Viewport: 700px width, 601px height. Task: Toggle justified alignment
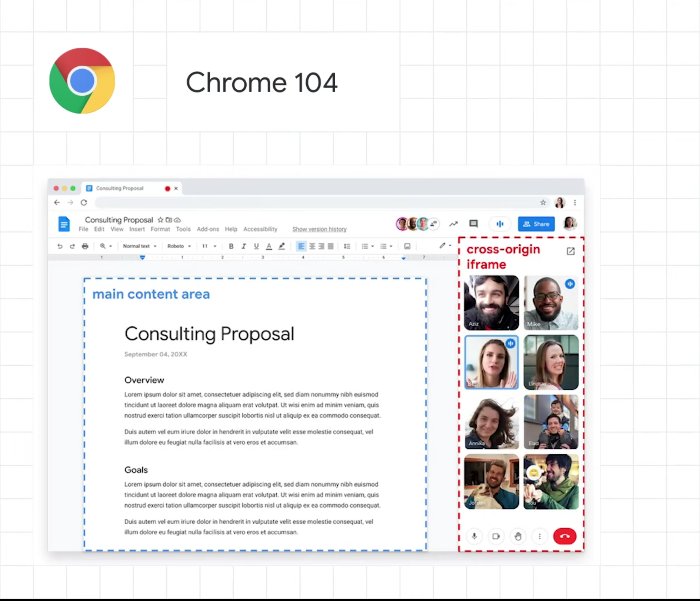331,246
